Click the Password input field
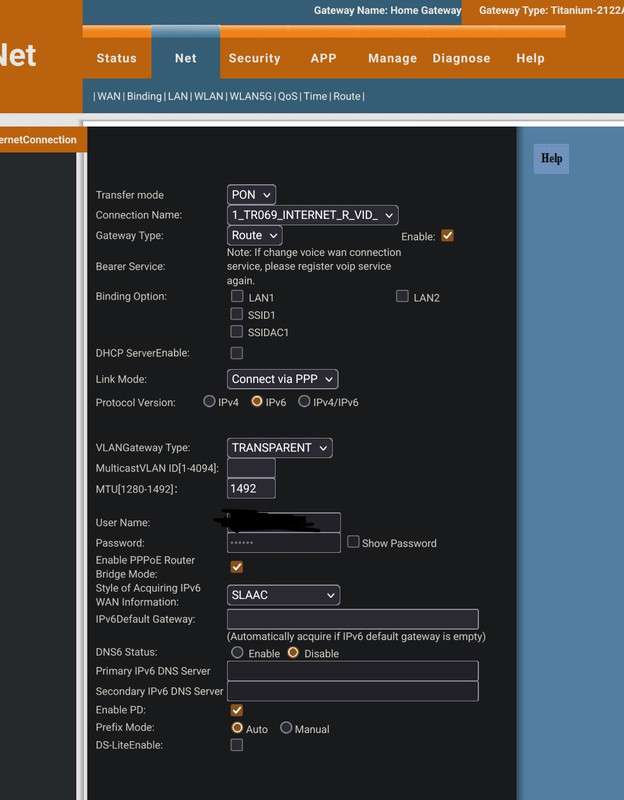This screenshot has width=624, height=800. [x=284, y=543]
